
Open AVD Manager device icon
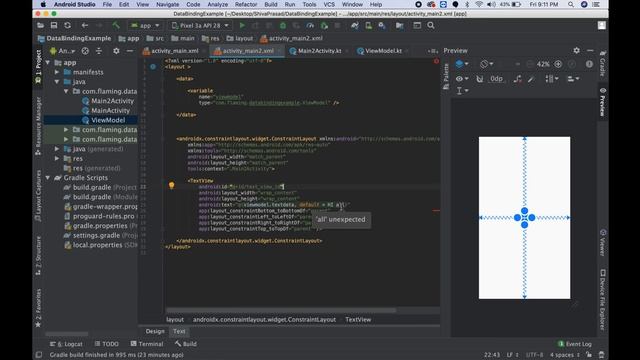coord(368,25)
